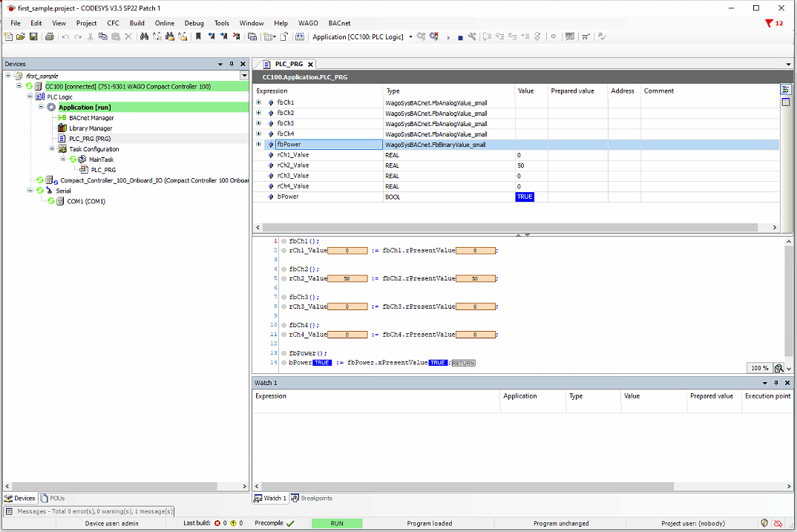Viewport: 797px width, 532px height.
Task: Pin the Watch 1 panel
Action: (776, 383)
